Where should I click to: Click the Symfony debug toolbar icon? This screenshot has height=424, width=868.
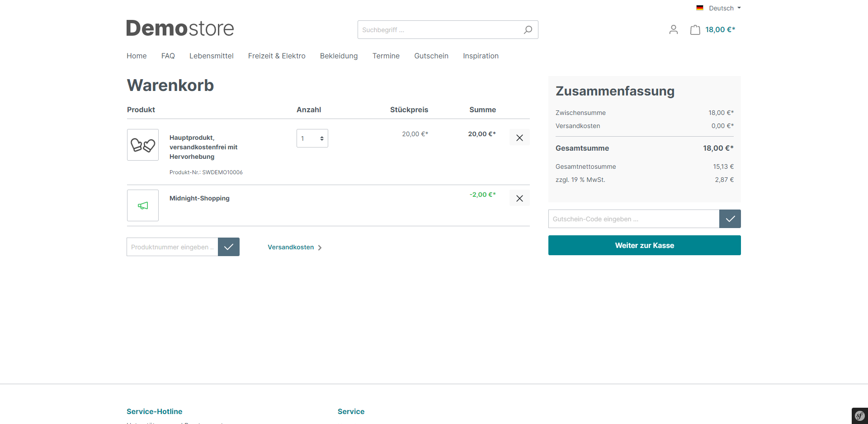pos(859,415)
